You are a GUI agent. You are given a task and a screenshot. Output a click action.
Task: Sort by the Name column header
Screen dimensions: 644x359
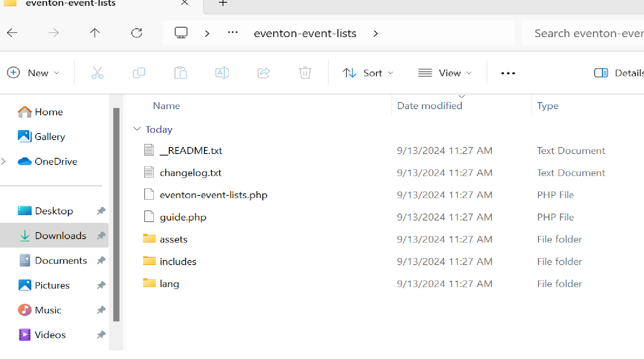(x=167, y=106)
